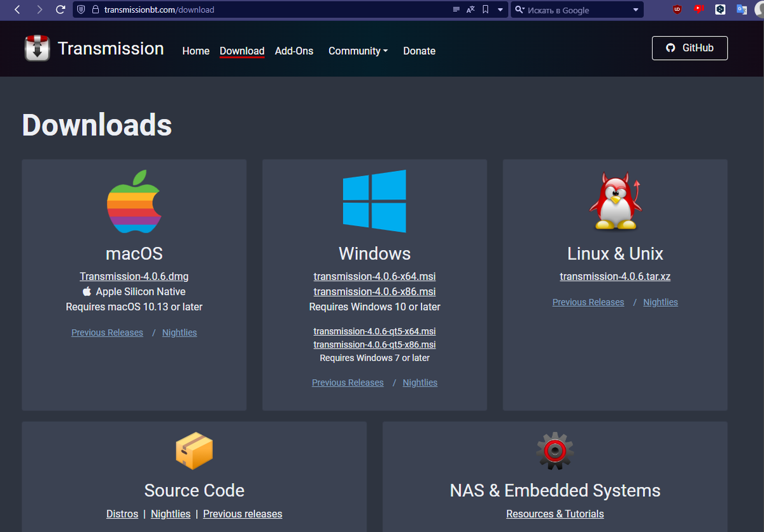This screenshot has width=764, height=532.
Task: Click the Transmission site title
Action: [x=111, y=48]
